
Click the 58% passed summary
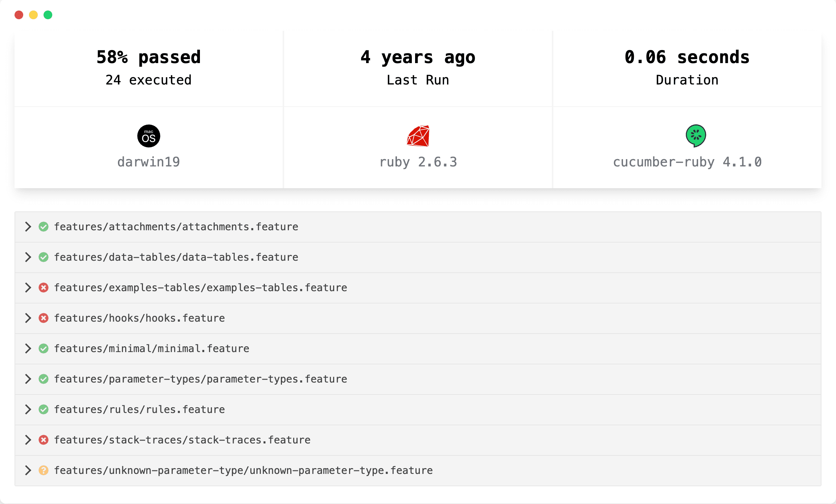148,57
